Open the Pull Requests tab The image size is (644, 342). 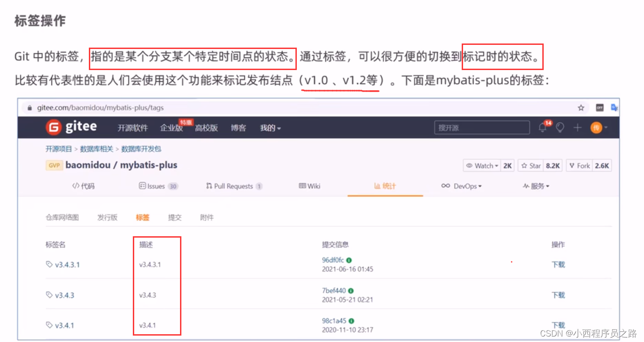coord(234,186)
